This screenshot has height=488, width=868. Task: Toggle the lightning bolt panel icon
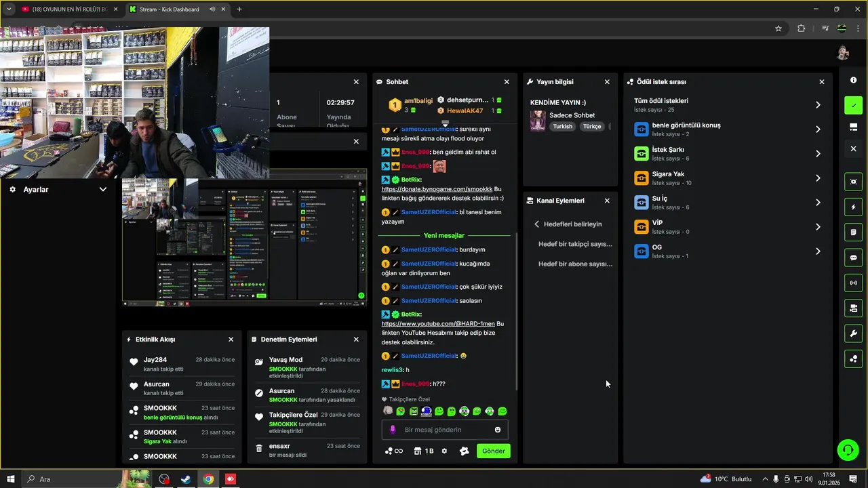coord(853,207)
